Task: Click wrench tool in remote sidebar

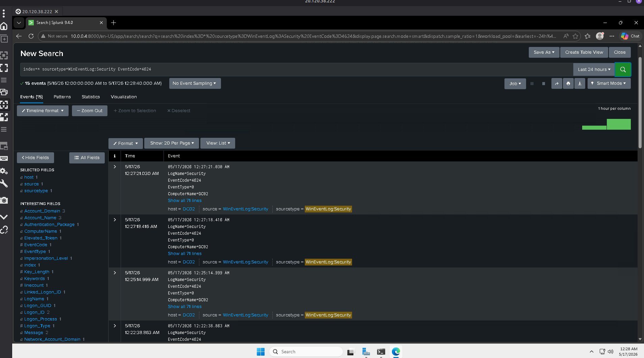Action: coord(4,183)
